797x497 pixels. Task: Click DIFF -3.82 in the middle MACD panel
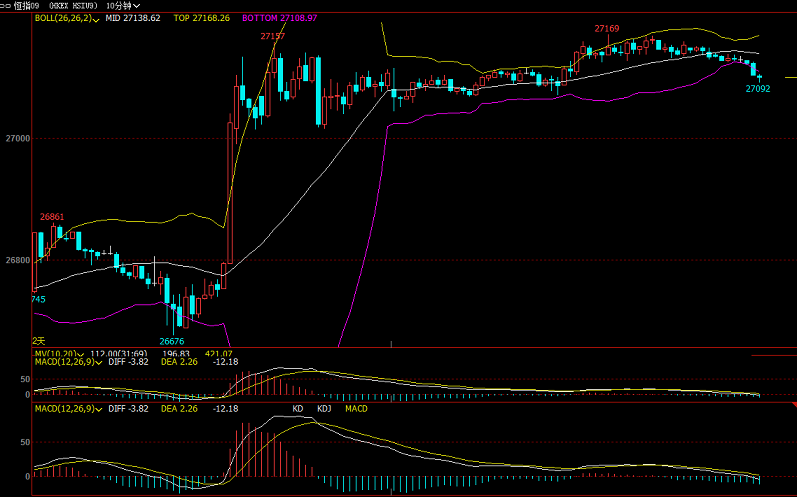pyautogui.click(x=129, y=362)
